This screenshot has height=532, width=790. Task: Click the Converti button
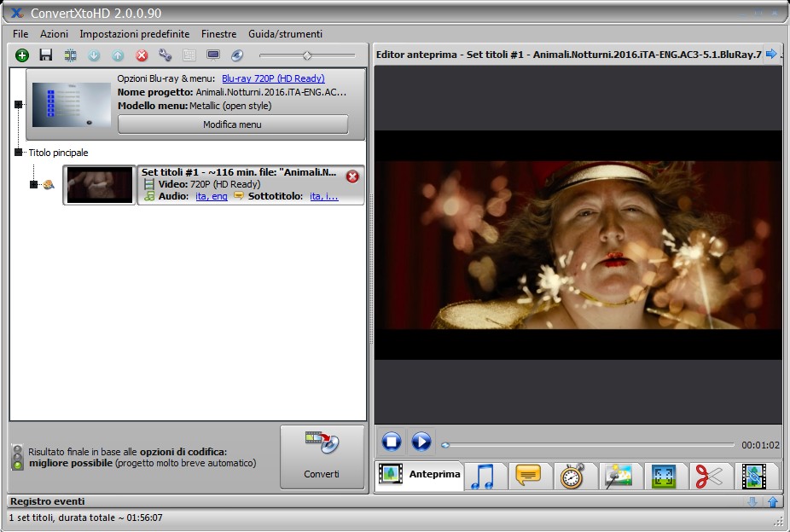click(322, 457)
